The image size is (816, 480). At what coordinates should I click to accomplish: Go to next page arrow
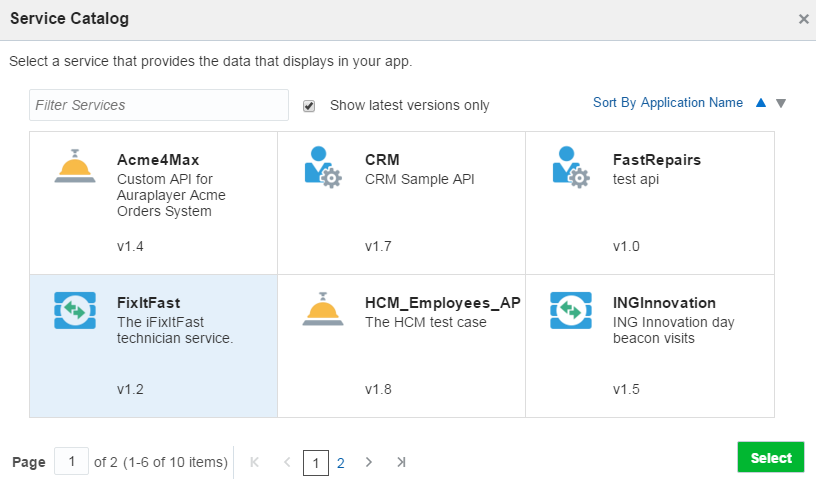click(x=369, y=462)
